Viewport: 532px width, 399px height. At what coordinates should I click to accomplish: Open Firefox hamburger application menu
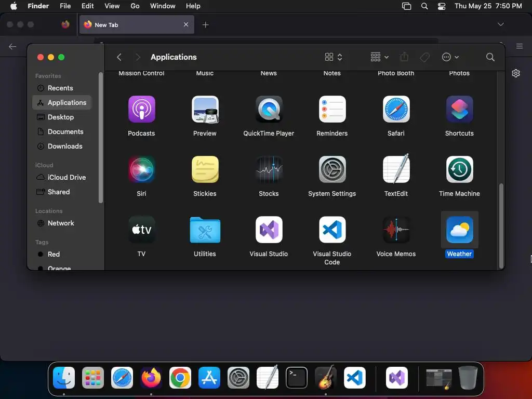(520, 46)
